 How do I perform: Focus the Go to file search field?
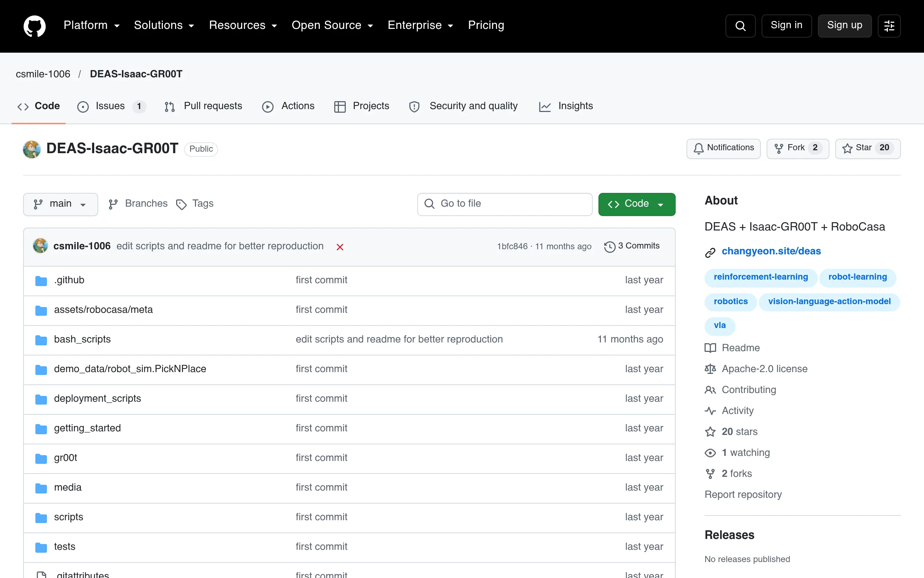[x=504, y=204]
